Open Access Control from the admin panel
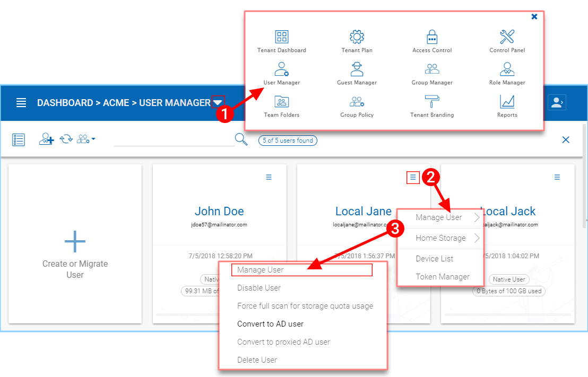The image size is (588, 377). (x=432, y=41)
